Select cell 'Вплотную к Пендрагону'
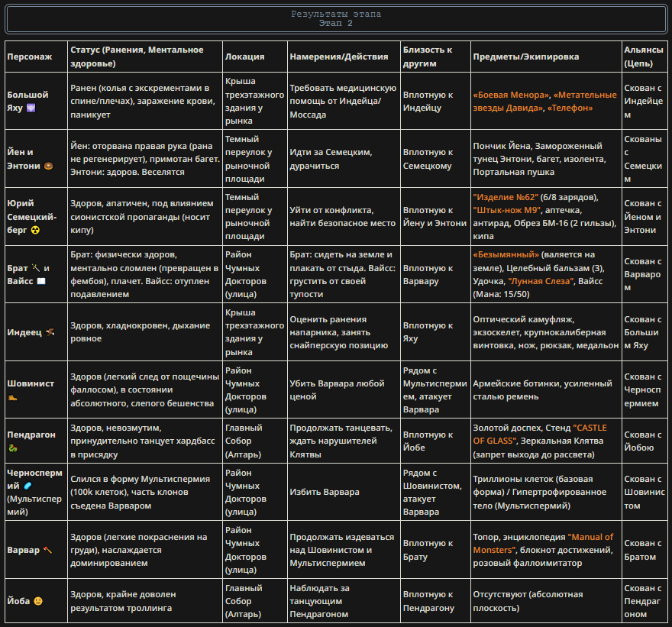672x627 pixels. [x=435, y=601]
